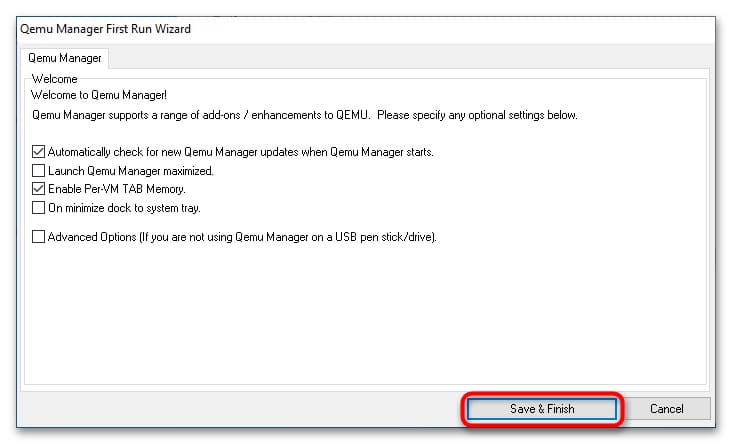Click the blank area below Advanced Options
Image resolution: width=732 pixels, height=444 pixels.
[x=360, y=320]
